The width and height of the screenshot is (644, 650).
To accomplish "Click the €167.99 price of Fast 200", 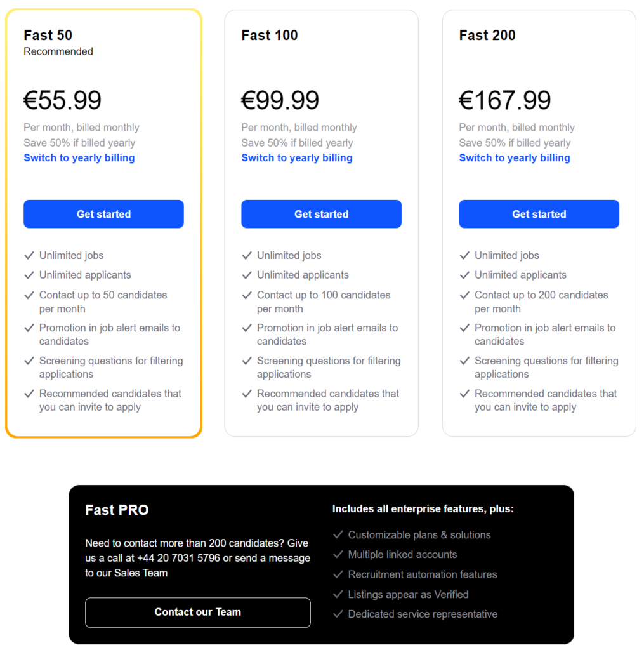I will tap(505, 100).
